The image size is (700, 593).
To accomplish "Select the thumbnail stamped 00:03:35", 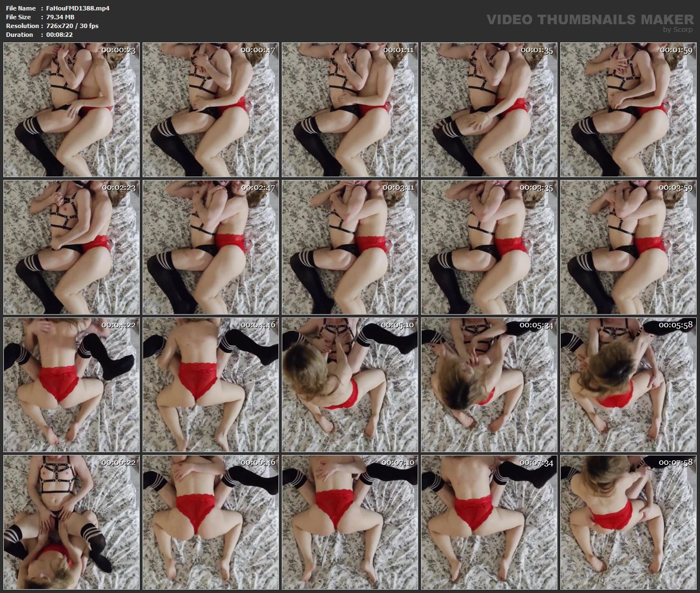I will pyautogui.click(x=489, y=247).
